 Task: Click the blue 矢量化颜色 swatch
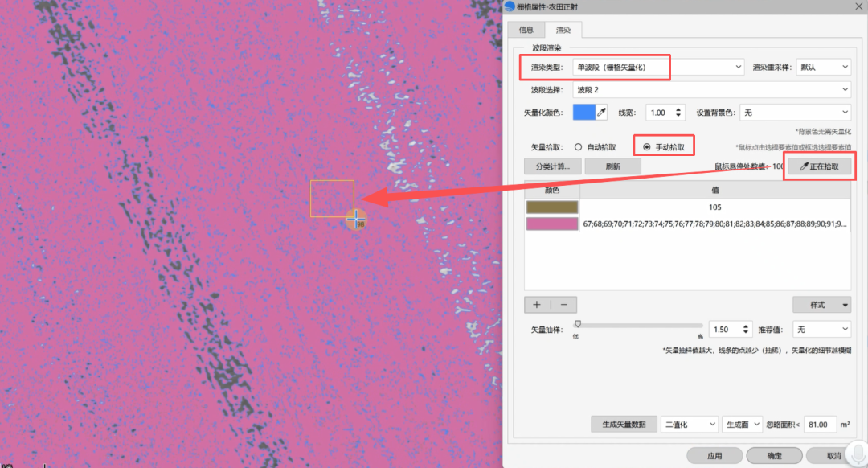(583, 113)
